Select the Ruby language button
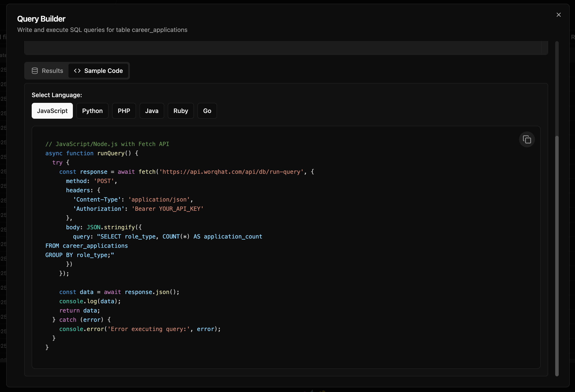The width and height of the screenshot is (575, 392). [181, 111]
